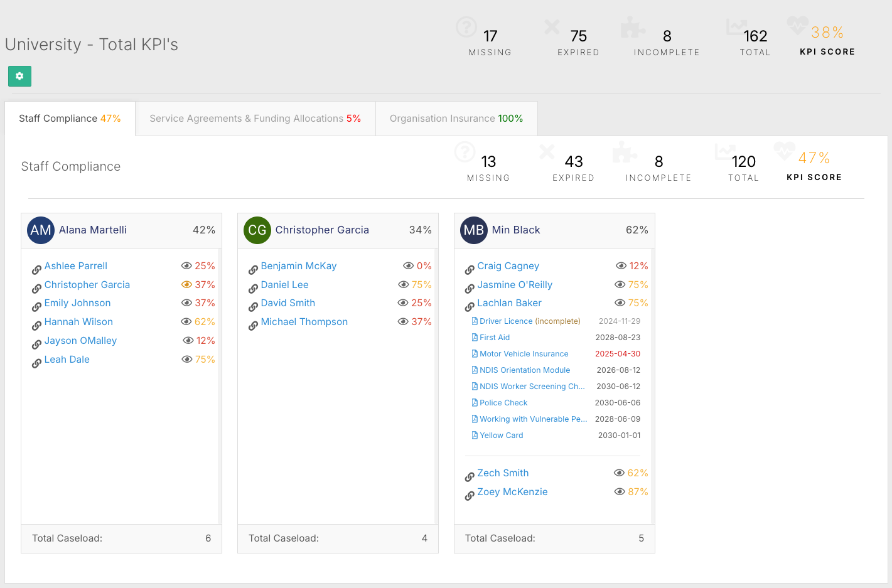Viewport: 892px width, 588px height.
Task: Click the MB avatar for Min Black
Action: tap(474, 230)
